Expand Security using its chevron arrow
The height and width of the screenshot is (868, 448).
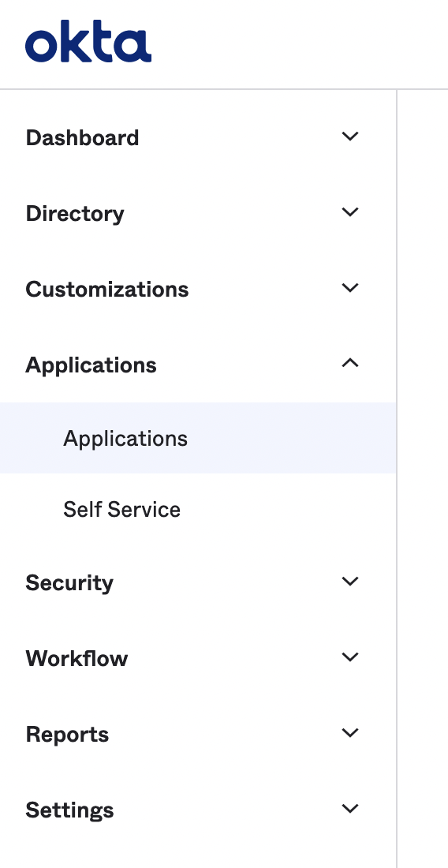click(350, 582)
